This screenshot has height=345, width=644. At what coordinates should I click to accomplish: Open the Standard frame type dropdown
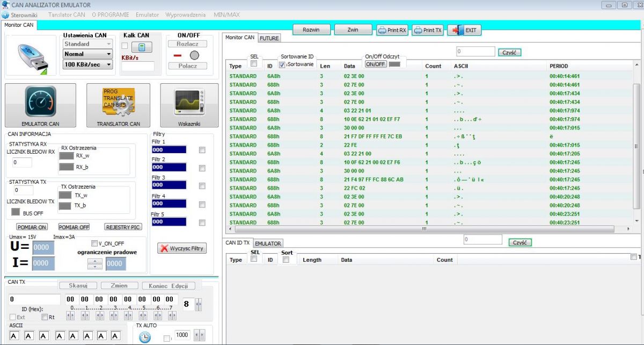[x=87, y=44]
